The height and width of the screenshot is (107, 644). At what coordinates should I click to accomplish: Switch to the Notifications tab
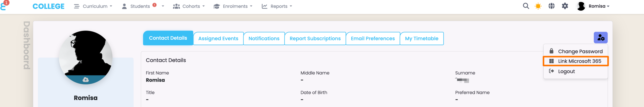[x=264, y=39]
